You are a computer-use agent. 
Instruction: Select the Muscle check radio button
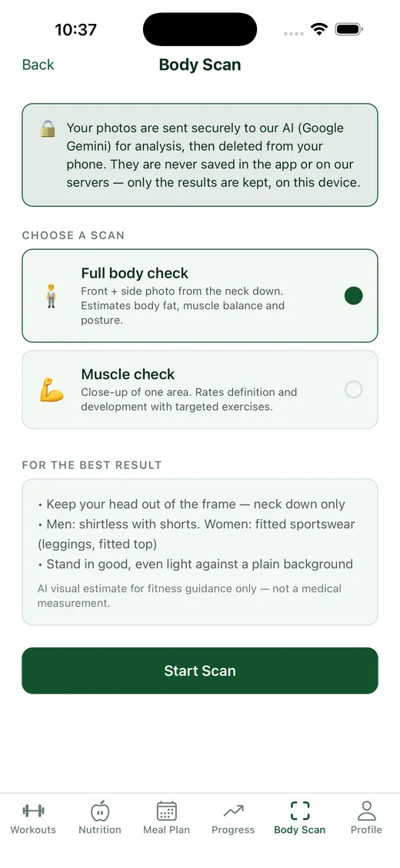354,390
